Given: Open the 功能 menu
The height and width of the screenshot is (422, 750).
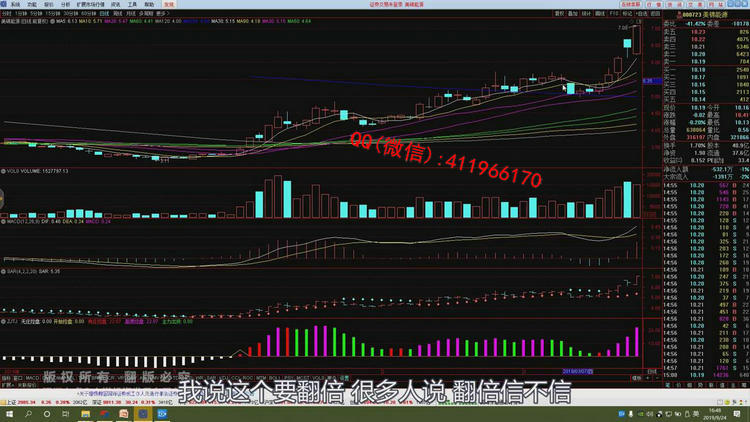Looking at the screenshot, I should pyautogui.click(x=32, y=4).
